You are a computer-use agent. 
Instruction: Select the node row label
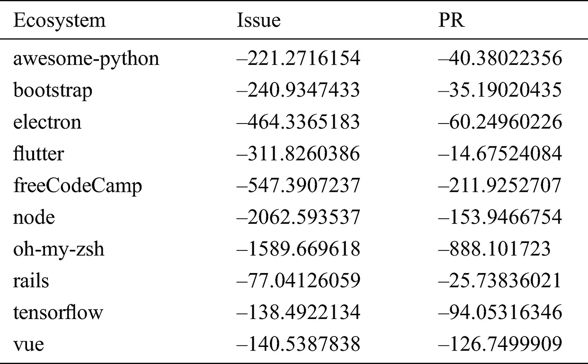click(x=34, y=218)
